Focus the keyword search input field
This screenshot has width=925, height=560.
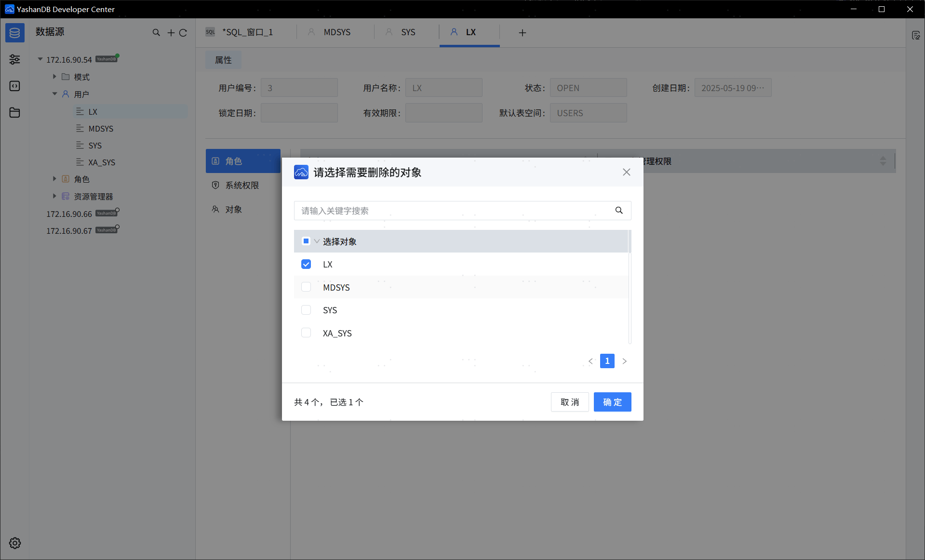click(x=453, y=211)
